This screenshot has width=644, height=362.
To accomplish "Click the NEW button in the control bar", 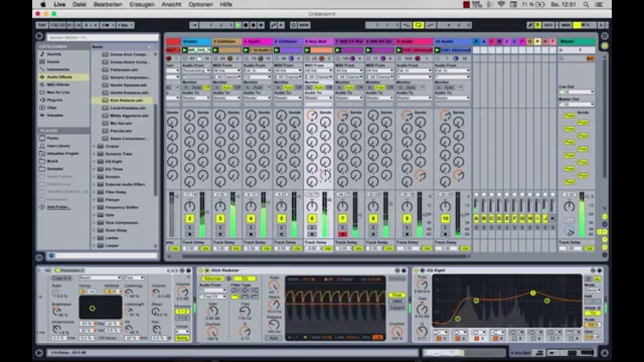I will click(303, 25).
